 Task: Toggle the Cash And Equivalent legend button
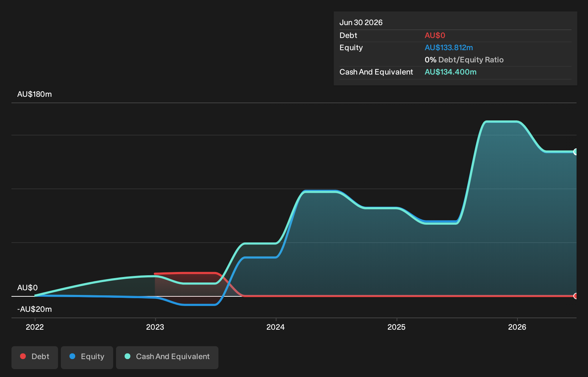(x=167, y=357)
